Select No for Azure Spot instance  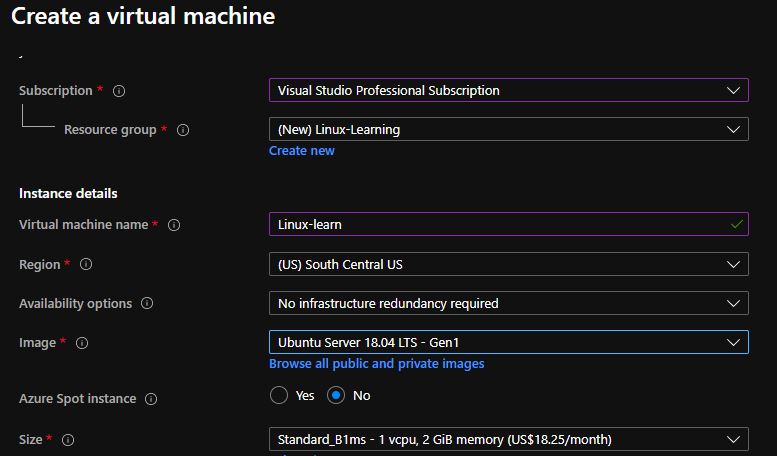tap(336, 396)
